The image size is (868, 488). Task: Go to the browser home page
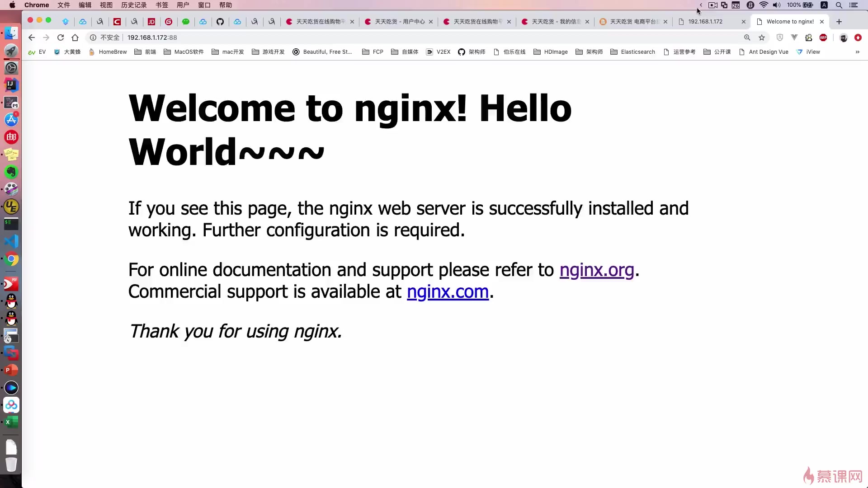coord(75,38)
